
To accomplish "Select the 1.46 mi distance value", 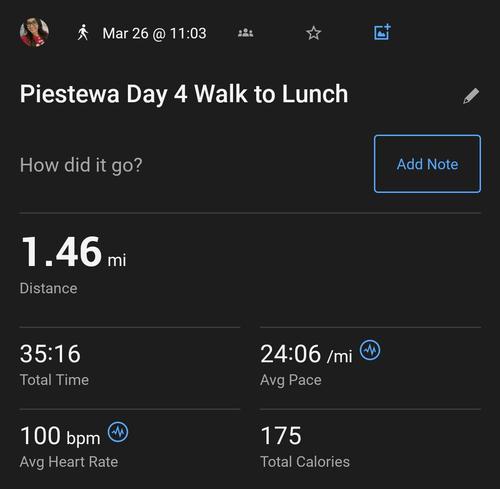I will point(73,252).
